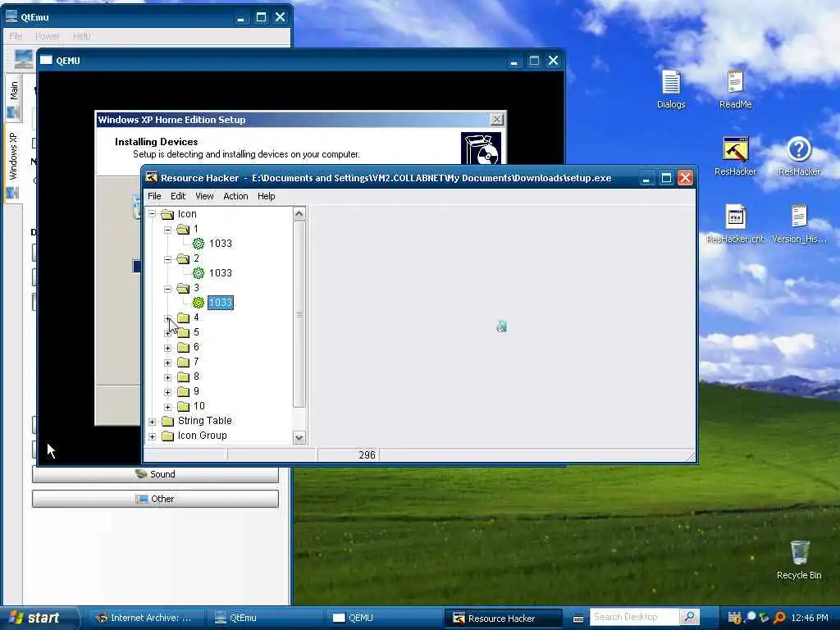
Task: Open QtEmu Power menu
Action: tap(47, 36)
